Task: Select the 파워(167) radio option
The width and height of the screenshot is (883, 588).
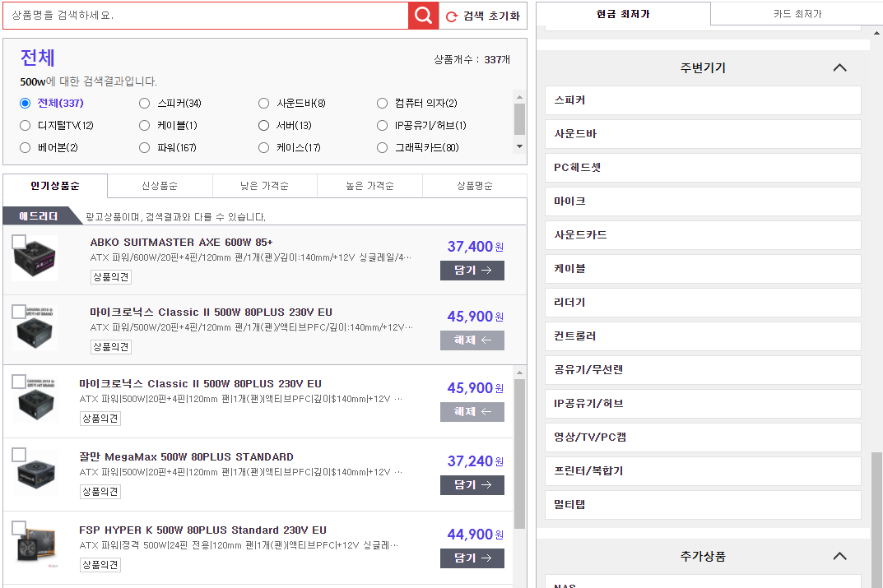Action: (144, 147)
